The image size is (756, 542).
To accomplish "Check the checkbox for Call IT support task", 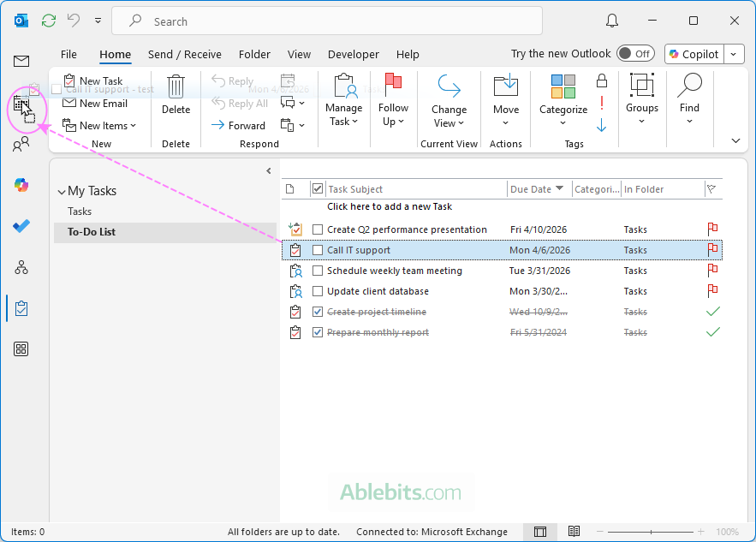I will pos(317,249).
